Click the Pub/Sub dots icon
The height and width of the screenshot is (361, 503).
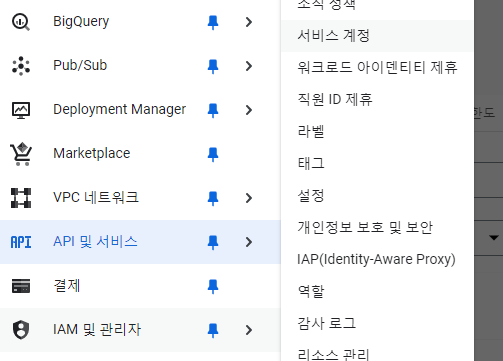(x=21, y=66)
